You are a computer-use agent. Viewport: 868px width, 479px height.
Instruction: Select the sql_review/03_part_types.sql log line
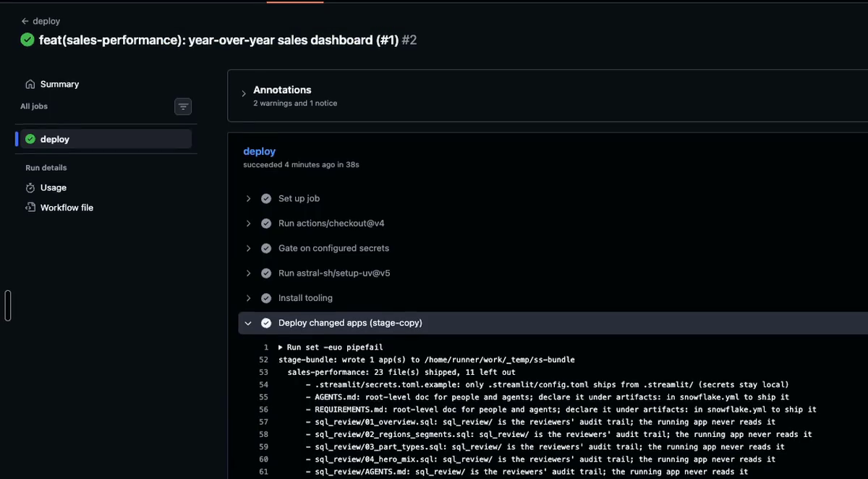click(x=545, y=446)
